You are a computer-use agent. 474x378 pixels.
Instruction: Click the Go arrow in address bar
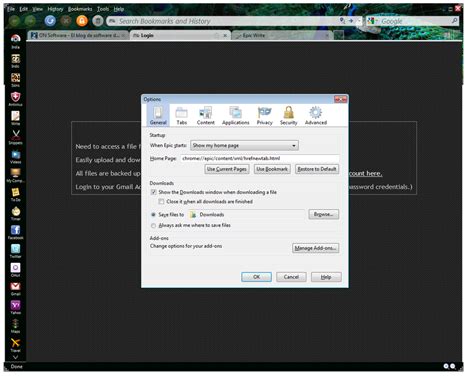(351, 21)
